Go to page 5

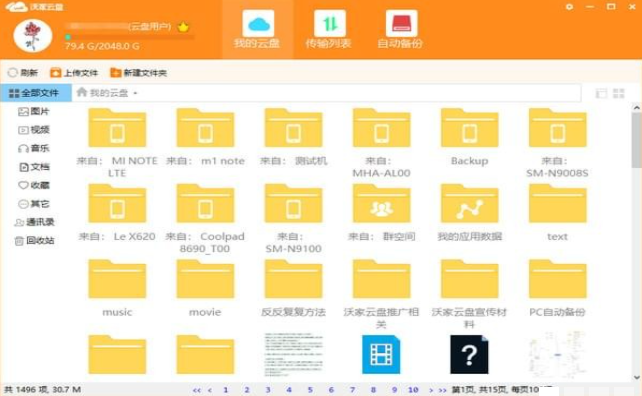click(x=310, y=390)
